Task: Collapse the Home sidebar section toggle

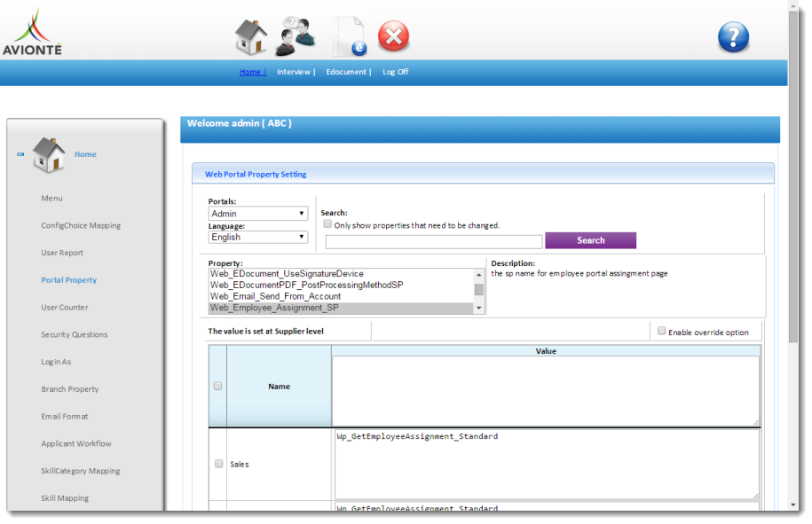Action: [20, 154]
